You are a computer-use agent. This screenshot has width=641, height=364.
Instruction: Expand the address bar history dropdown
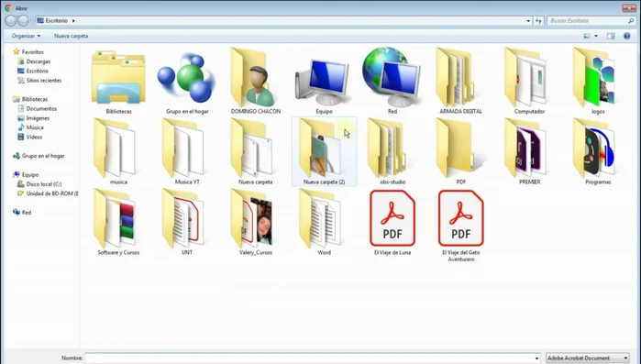(528, 20)
